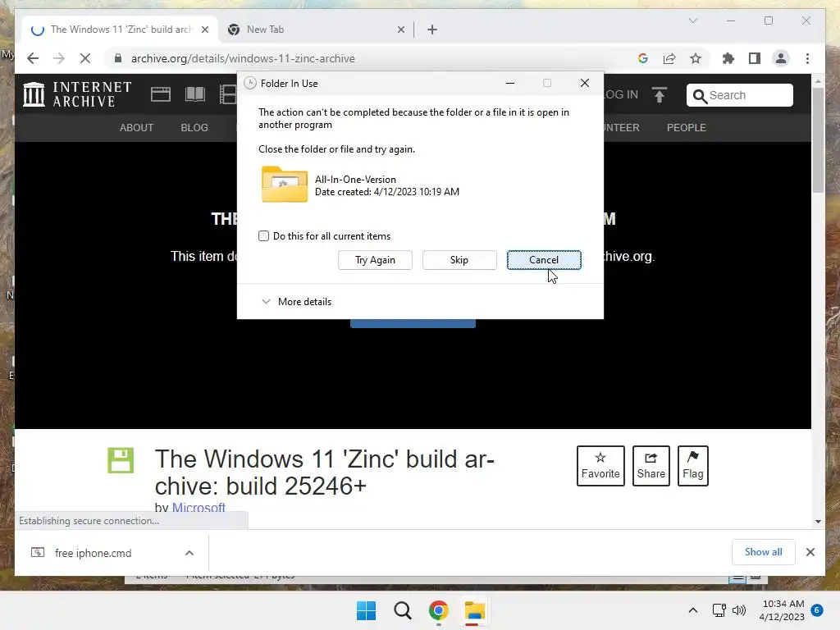Click the site padlock icon
840x630 pixels.
(118, 58)
